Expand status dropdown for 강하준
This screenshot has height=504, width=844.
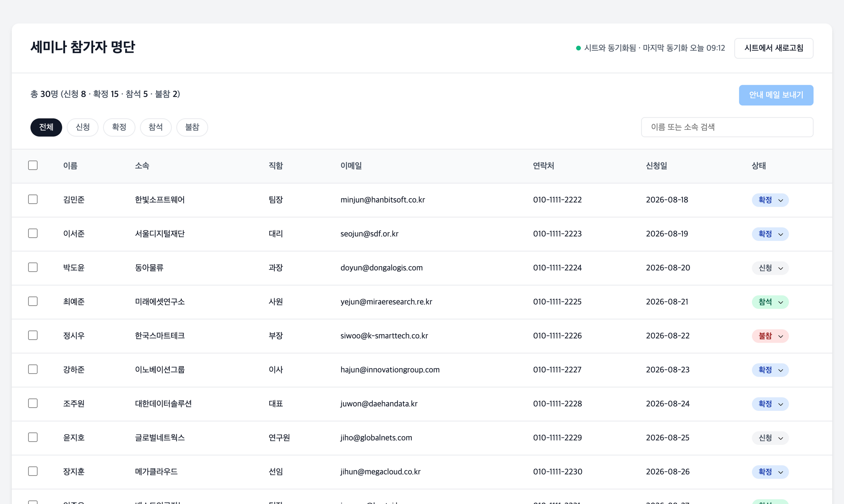770,370
